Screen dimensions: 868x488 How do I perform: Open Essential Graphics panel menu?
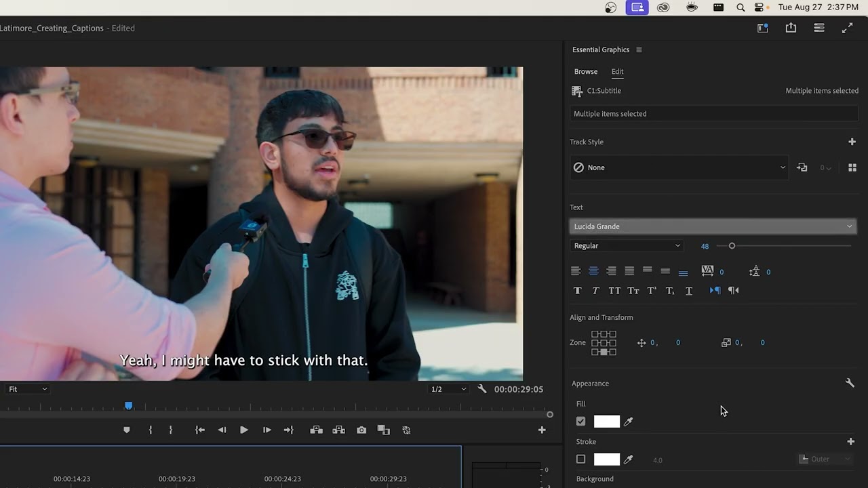click(639, 49)
